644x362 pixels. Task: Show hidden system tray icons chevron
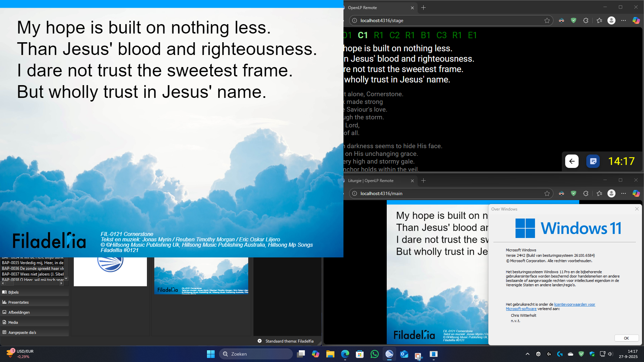point(527,354)
